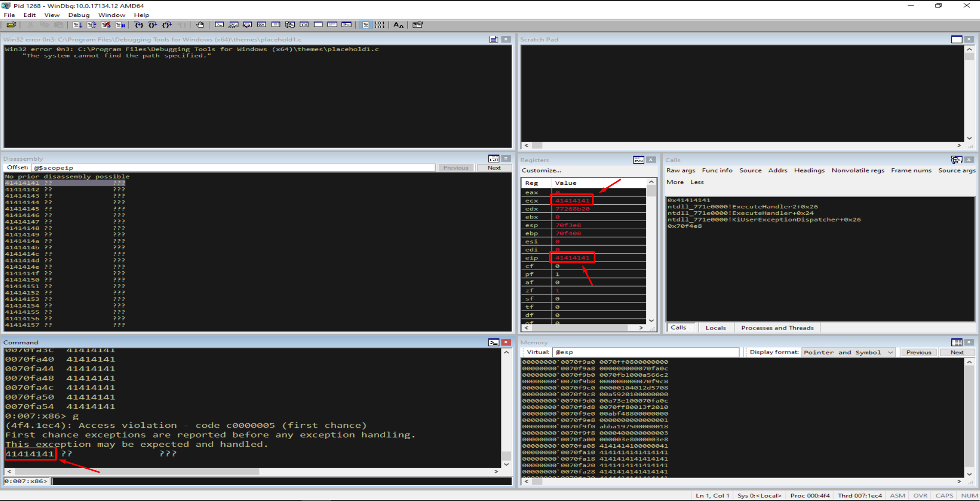Open the Edit menu
The width and height of the screenshot is (980, 501).
coord(29,15)
